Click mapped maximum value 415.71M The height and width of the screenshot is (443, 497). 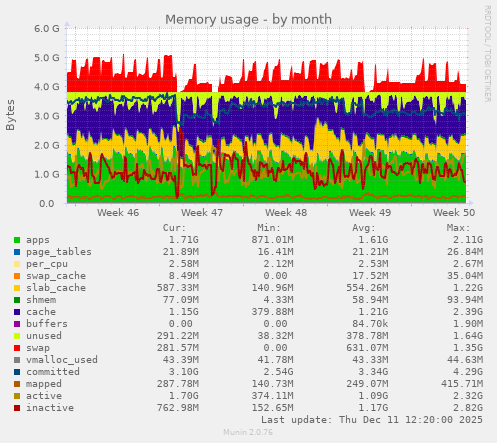coord(462,384)
